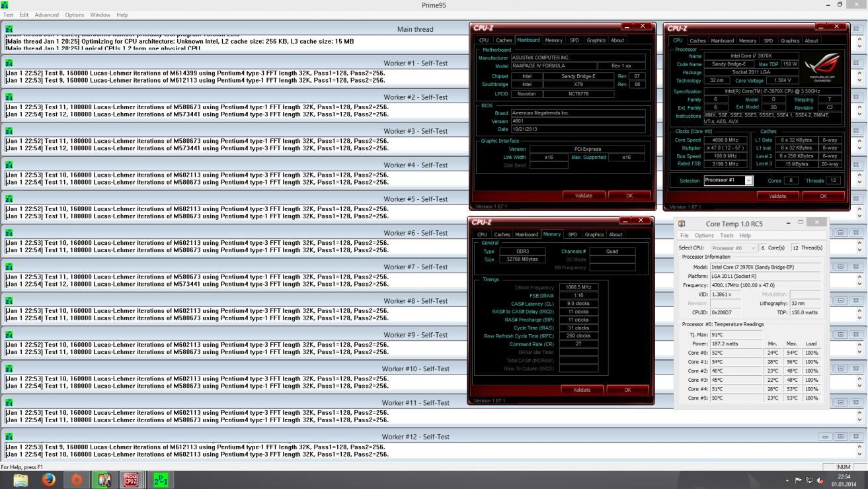Open Core Temp Options menu
Screen dimensions: 868x489
pyautogui.click(x=704, y=236)
